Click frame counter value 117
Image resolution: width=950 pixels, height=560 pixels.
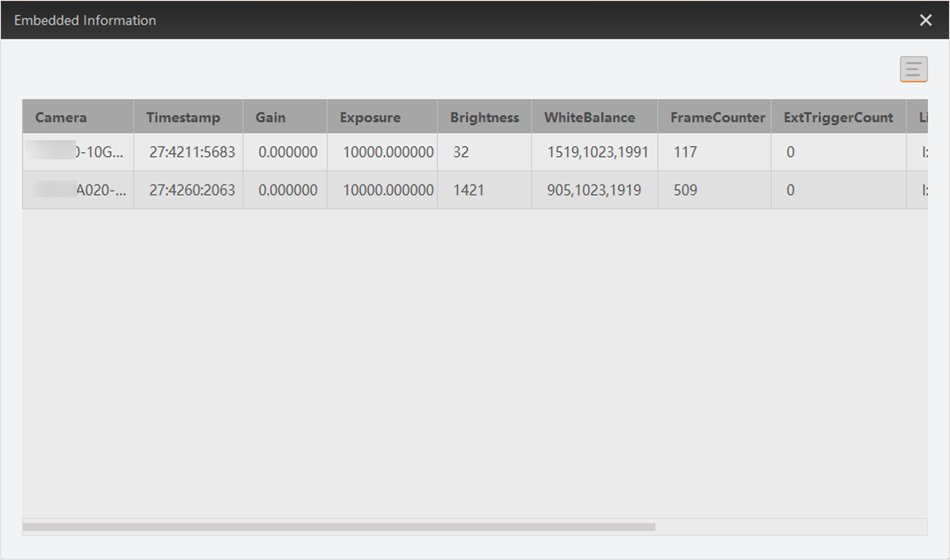685,152
